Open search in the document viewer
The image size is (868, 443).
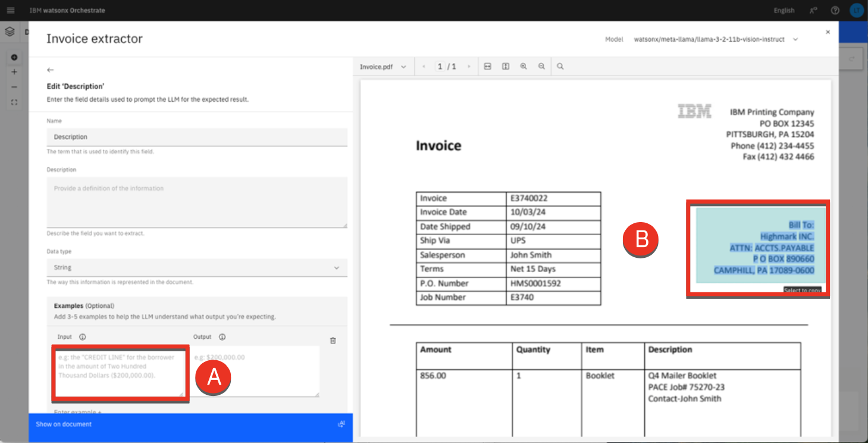click(x=560, y=67)
